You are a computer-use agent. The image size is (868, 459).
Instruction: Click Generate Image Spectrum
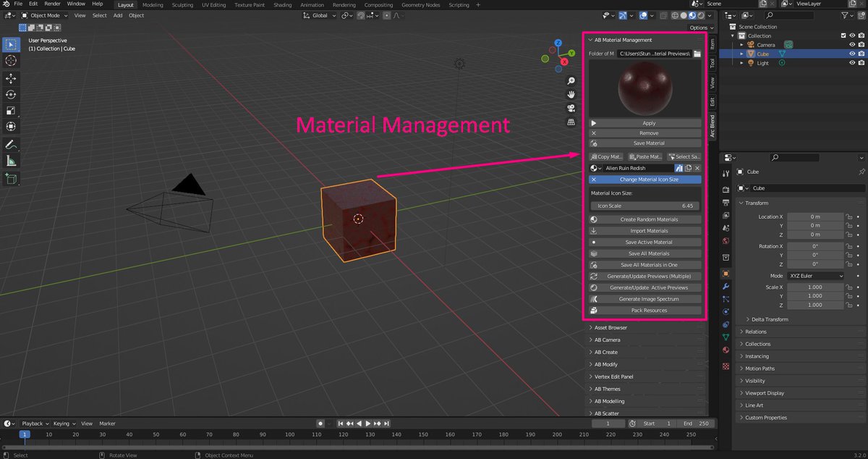pos(644,299)
